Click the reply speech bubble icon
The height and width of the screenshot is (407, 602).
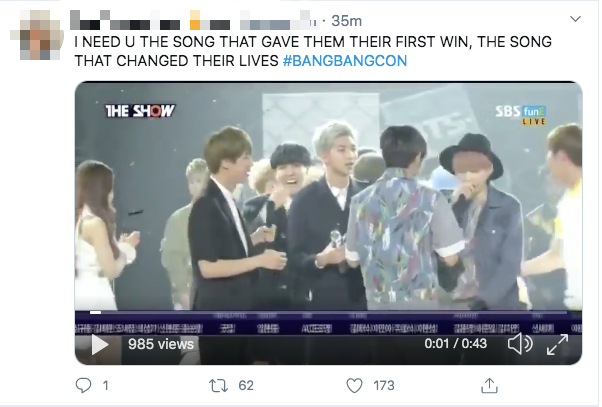84,385
